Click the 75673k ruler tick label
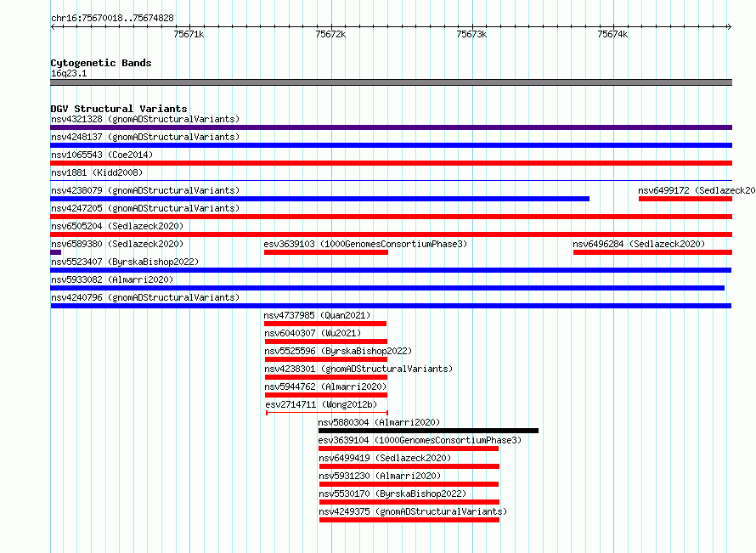Viewport: 756px width, 553px height. (471, 34)
